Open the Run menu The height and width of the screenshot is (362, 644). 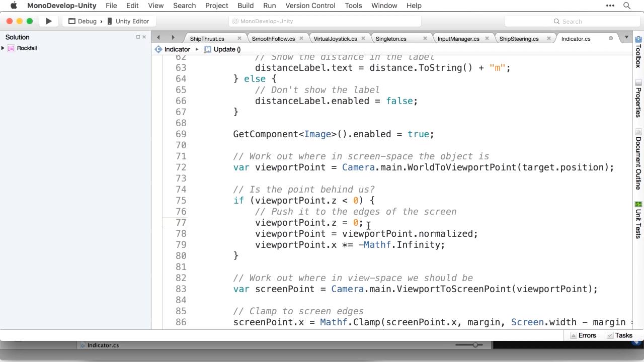click(x=270, y=6)
